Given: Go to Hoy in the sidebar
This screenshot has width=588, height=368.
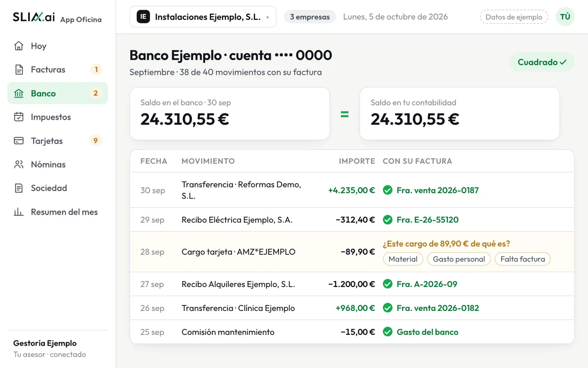Looking at the screenshot, I should [x=57, y=46].
